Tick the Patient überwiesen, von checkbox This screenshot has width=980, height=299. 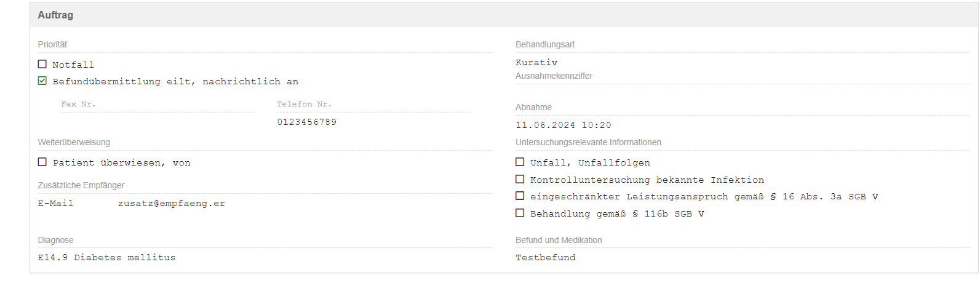tap(42, 162)
